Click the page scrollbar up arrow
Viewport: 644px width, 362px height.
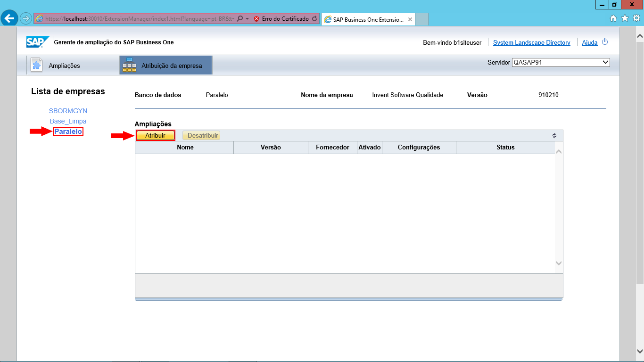640,36
